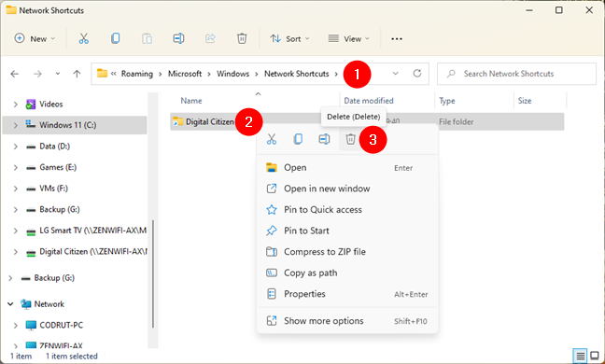Click the File folder type cell
This screenshot has height=364, width=605.
tap(456, 122)
